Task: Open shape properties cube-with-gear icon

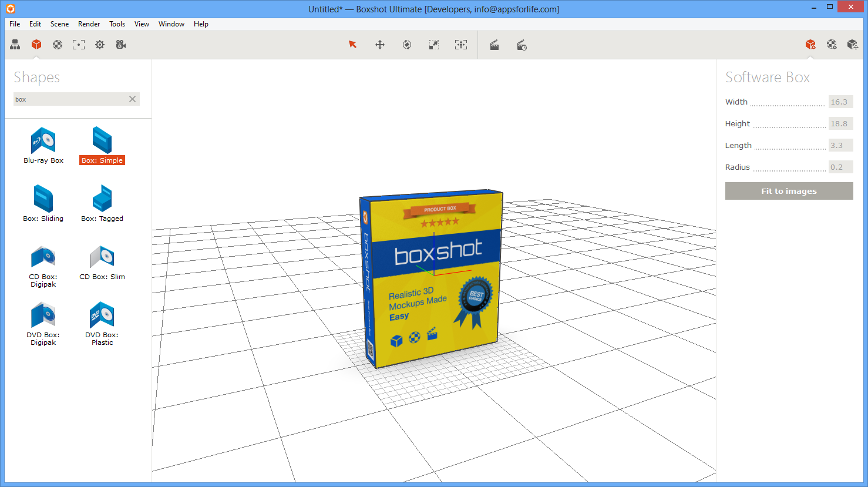Action: [x=810, y=45]
